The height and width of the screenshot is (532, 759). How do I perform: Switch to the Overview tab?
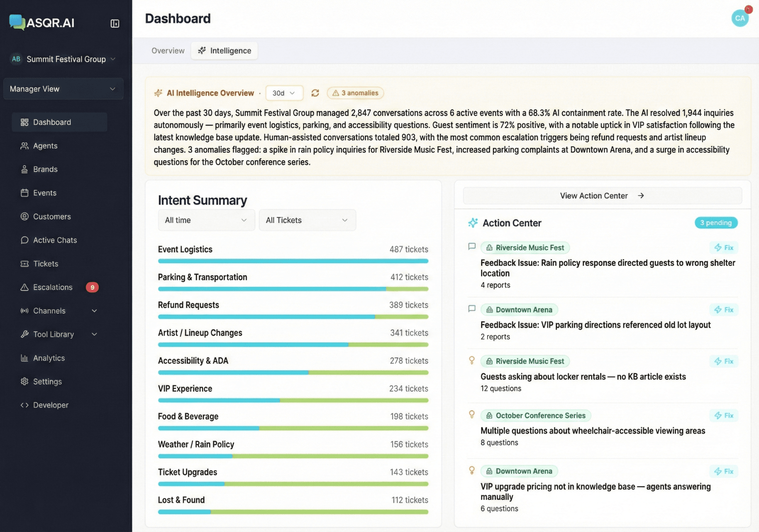168,51
